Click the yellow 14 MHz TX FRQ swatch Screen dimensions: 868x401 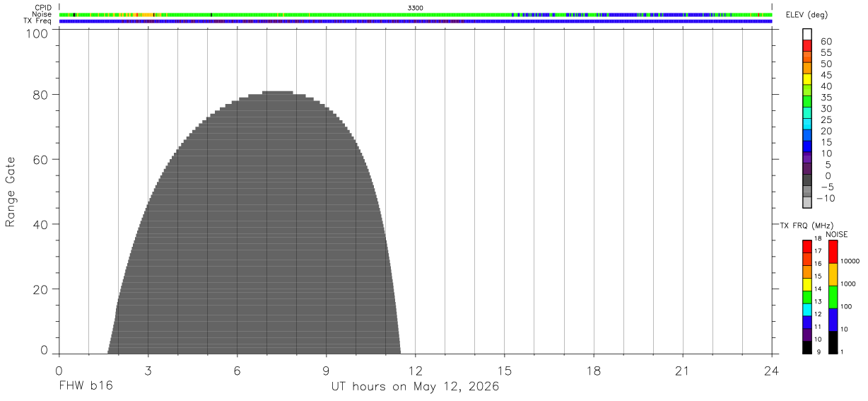(x=807, y=284)
